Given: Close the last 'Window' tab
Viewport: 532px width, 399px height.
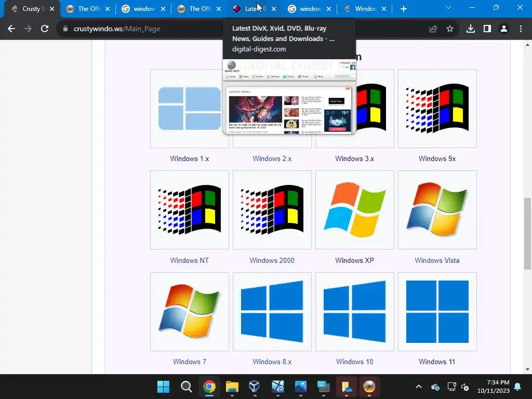Looking at the screenshot, I should [384, 9].
